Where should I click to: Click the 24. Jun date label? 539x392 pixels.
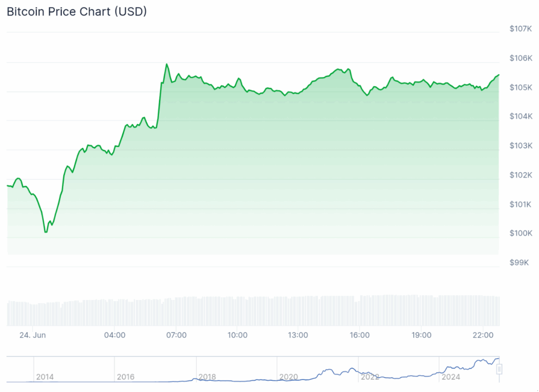[x=32, y=335]
